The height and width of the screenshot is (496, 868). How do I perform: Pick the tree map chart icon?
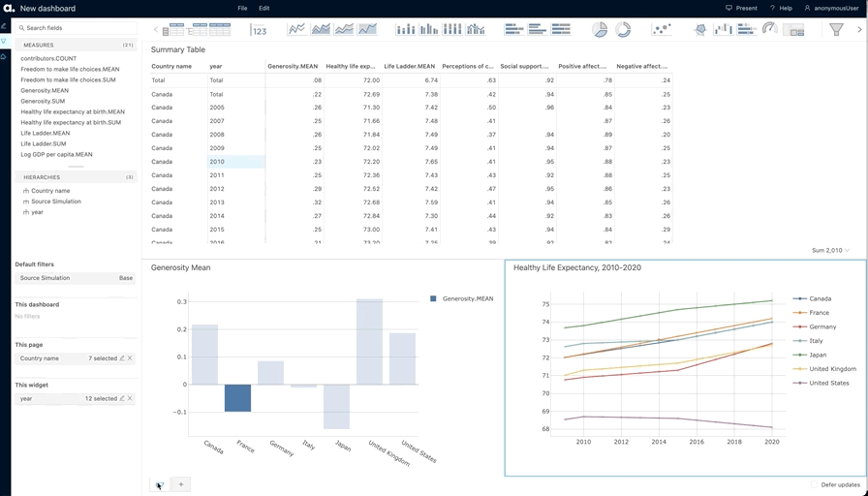(793, 30)
